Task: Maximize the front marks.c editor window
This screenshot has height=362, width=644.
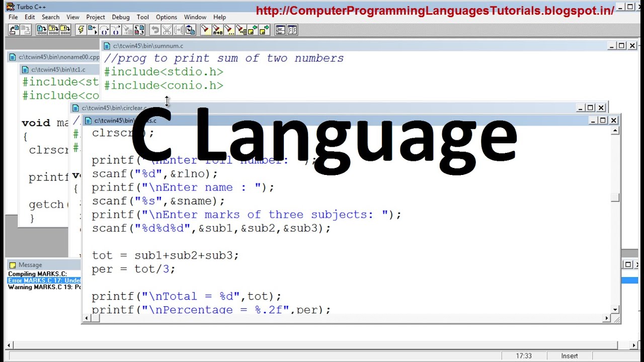Action: 603,120
